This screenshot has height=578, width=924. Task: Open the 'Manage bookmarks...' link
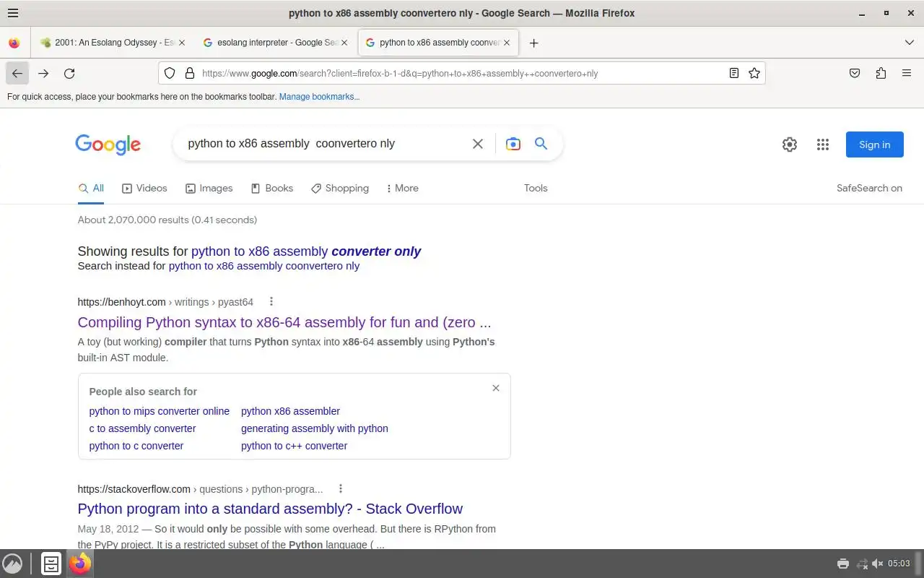click(x=319, y=97)
